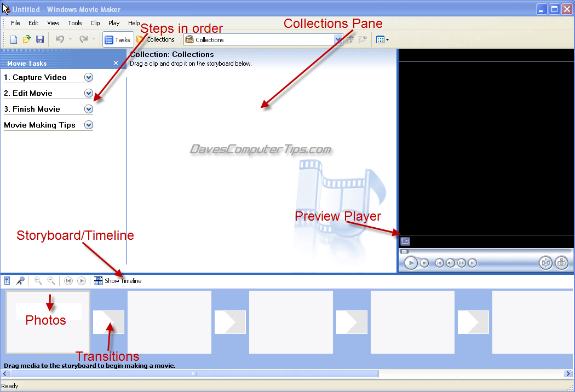Viewport: 575px width, 392px height.
Task: Save the project with the floppy icon
Action: click(x=39, y=39)
